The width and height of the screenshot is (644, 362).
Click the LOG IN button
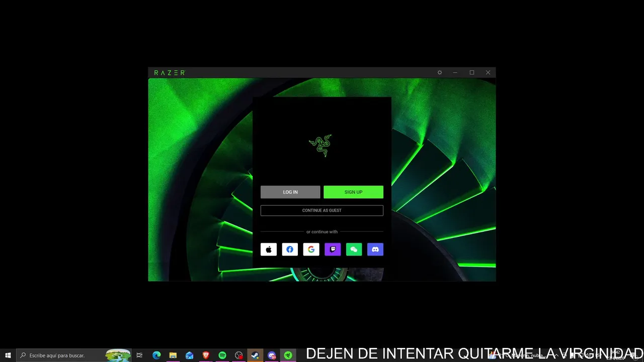[290, 192]
